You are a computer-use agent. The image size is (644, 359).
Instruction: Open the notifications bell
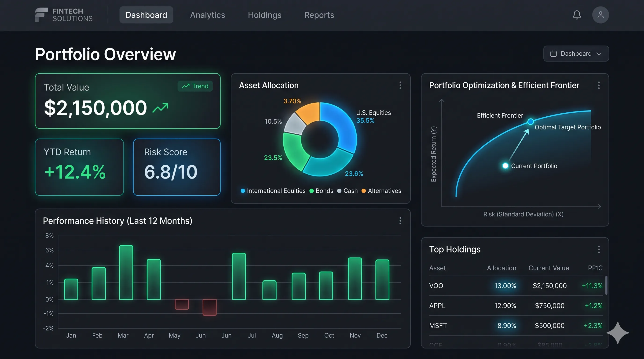[577, 15]
